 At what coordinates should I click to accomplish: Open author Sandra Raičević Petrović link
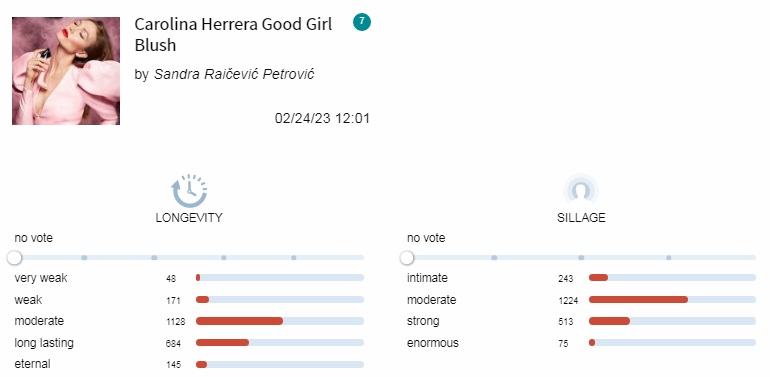[234, 74]
